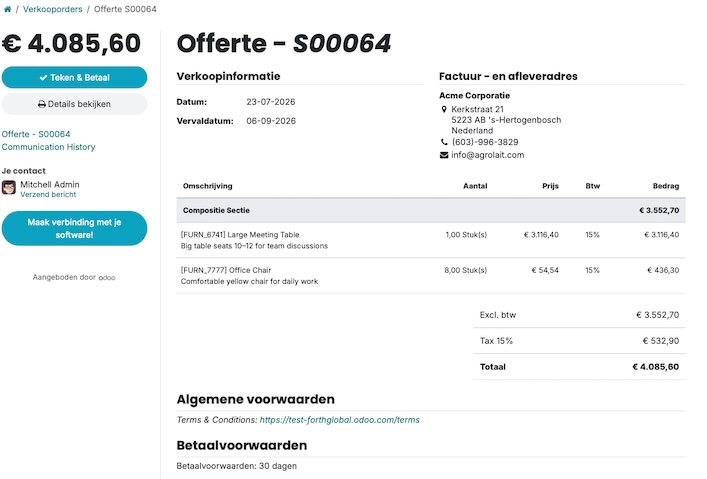707x479 pixels.
Task: Click the Offerte S00064 breadcrumb item
Action: click(x=125, y=9)
